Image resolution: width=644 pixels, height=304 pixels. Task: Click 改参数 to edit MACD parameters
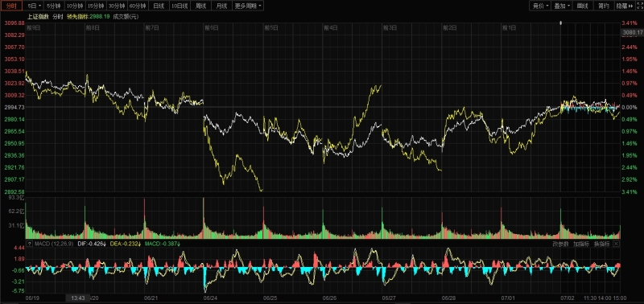click(x=560, y=244)
